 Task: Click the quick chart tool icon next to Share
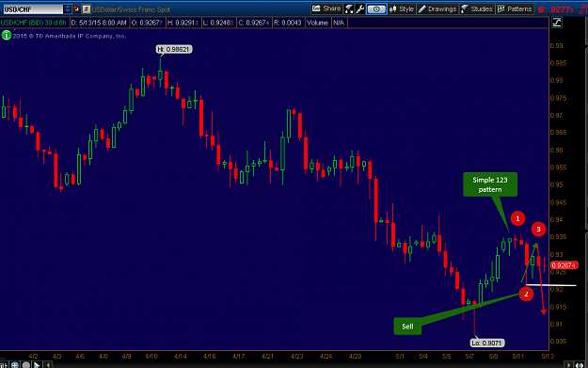(x=349, y=9)
